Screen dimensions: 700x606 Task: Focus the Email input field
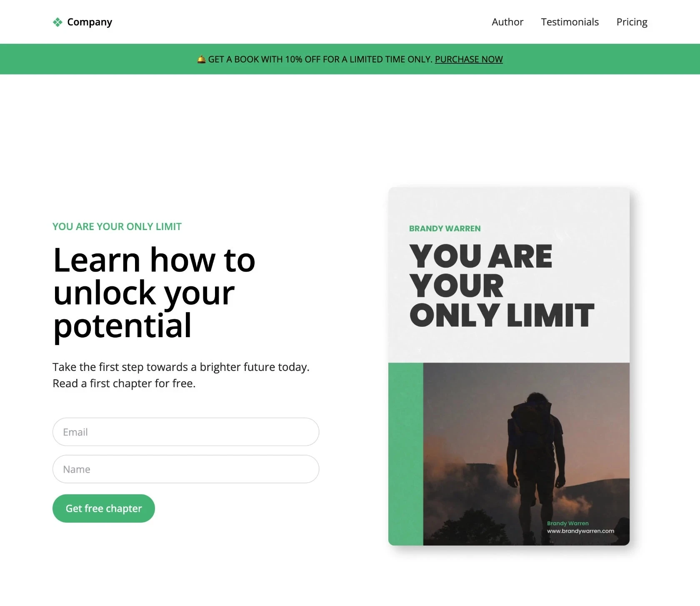click(x=186, y=432)
